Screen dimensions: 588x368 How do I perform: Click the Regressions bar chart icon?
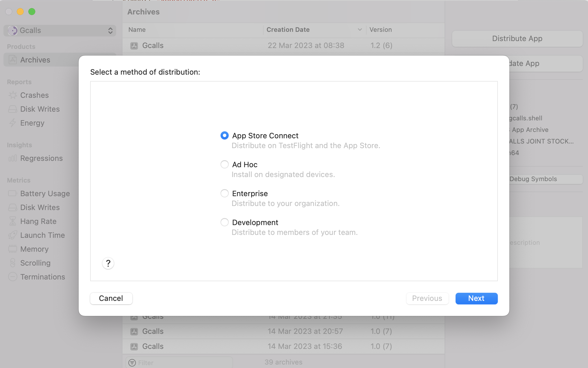pos(13,158)
